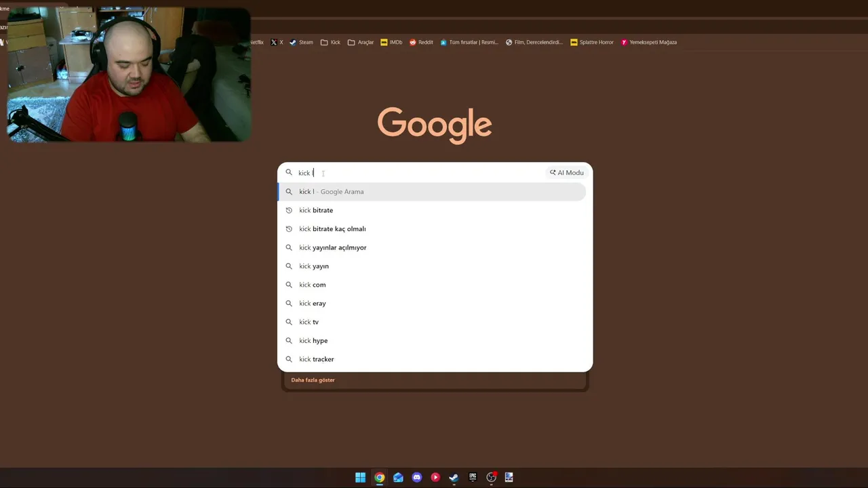
Task: Open OBS Studio from the taskbar
Action: (491, 477)
